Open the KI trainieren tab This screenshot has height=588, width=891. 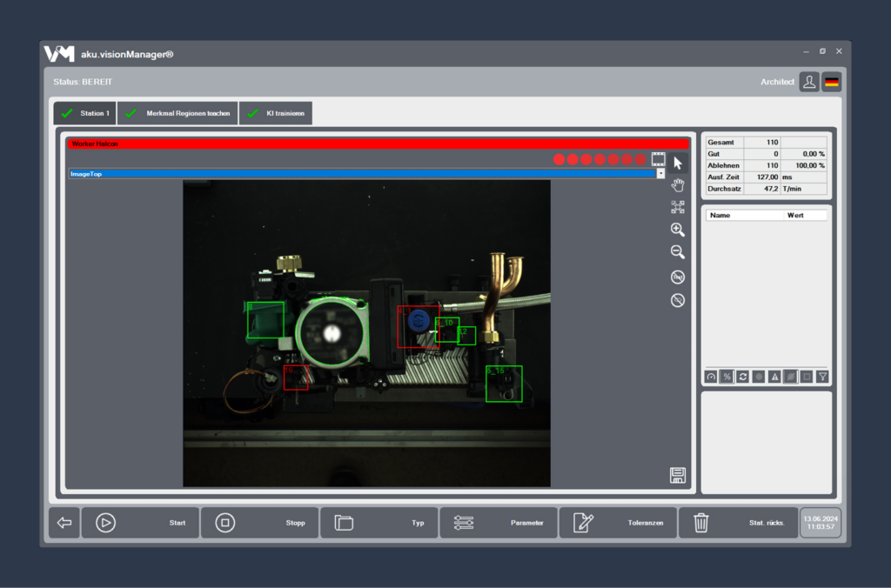(x=276, y=112)
